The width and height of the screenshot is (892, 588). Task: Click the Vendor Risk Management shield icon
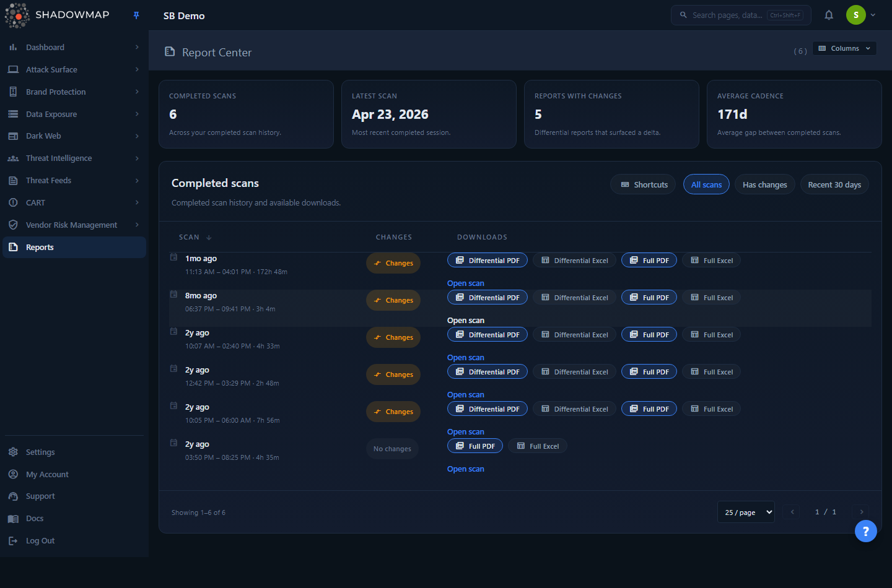coord(13,225)
